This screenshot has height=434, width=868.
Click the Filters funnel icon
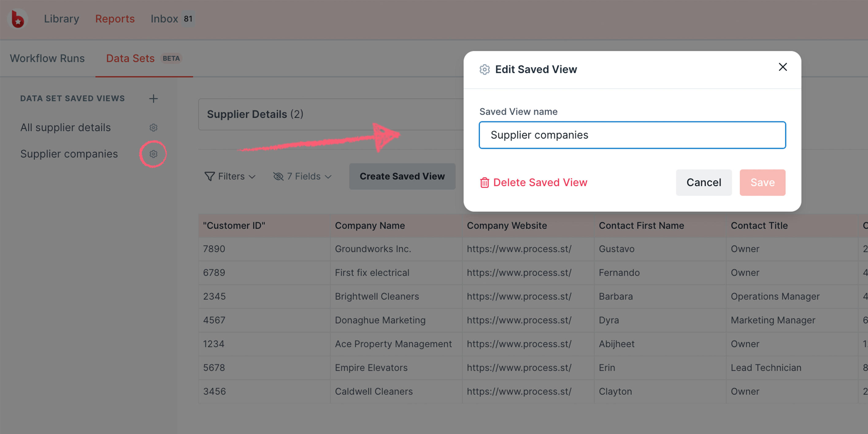pos(209,176)
